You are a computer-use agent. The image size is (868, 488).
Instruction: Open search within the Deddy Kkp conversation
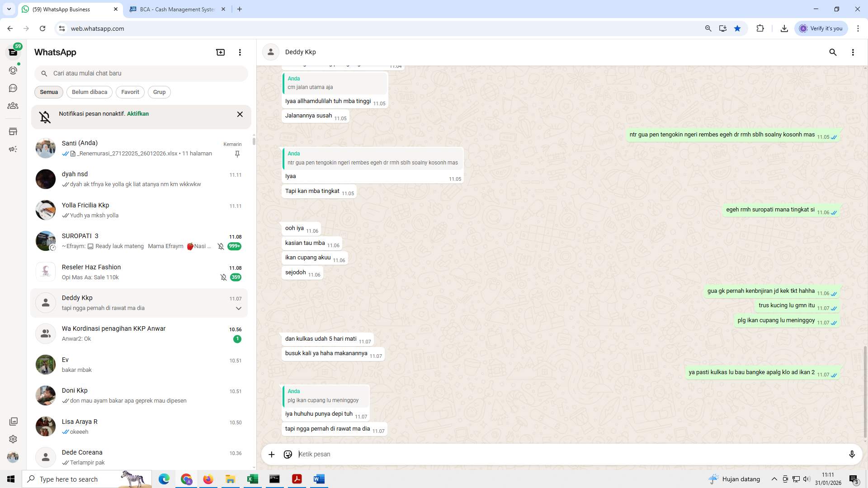pos(833,52)
